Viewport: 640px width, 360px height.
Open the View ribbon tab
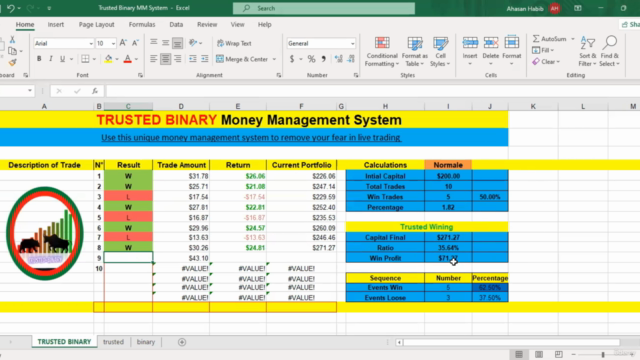point(237,24)
